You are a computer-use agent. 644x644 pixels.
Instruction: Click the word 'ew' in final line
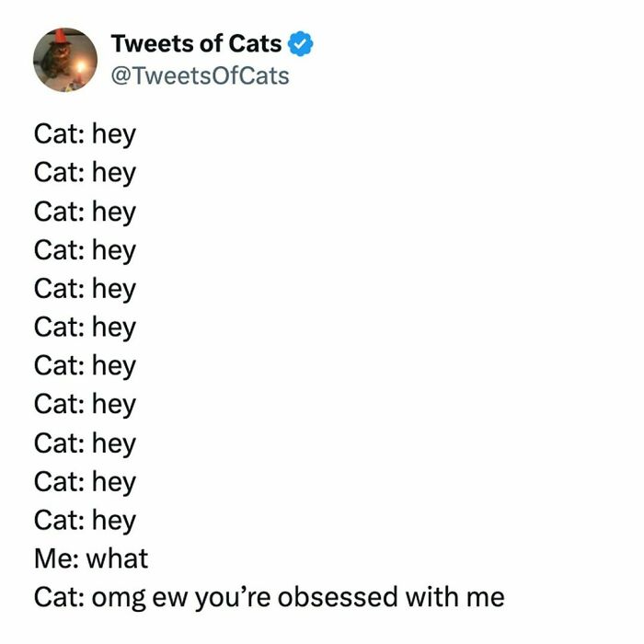pos(170,599)
